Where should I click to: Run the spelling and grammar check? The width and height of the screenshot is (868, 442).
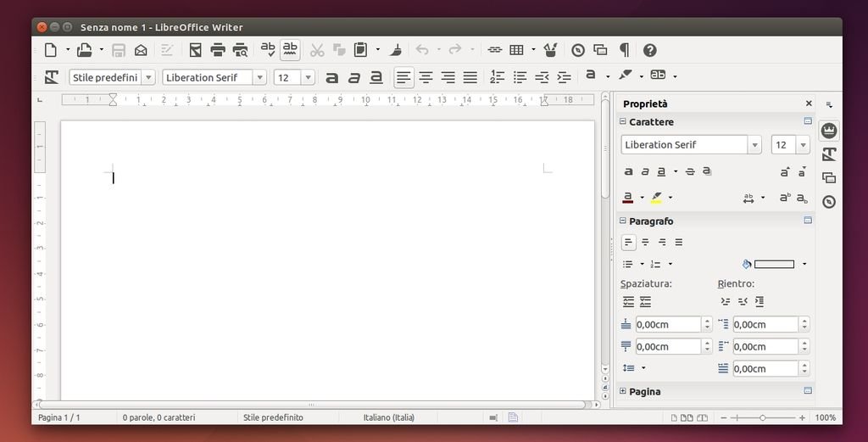[x=268, y=50]
